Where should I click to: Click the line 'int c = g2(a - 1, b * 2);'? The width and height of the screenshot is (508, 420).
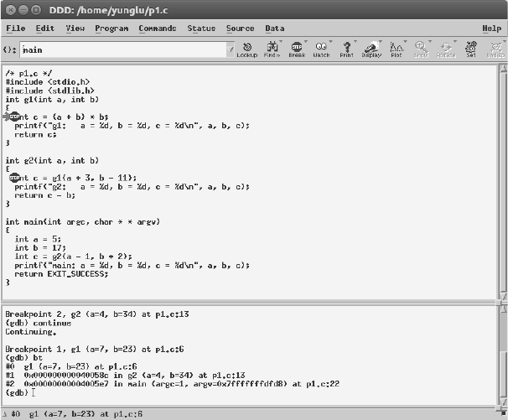coord(73,257)
